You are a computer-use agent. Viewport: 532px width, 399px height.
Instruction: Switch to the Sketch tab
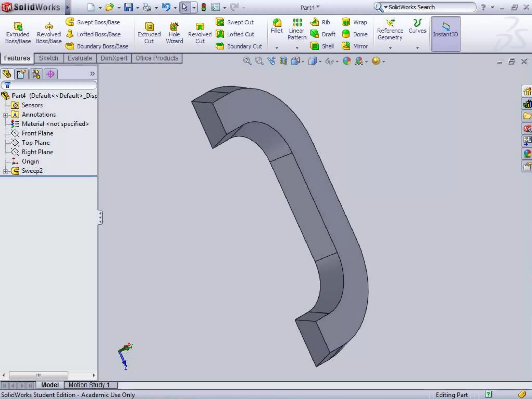click(49, 58)
